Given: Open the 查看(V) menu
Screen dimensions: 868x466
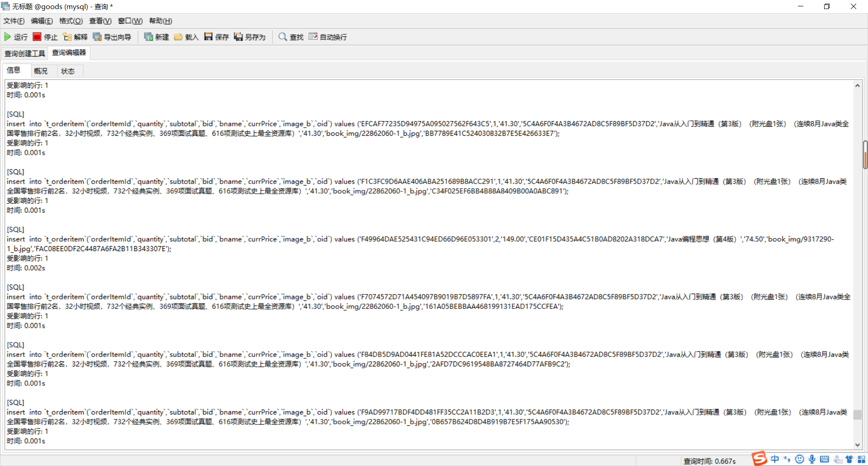Looking at the screenshot, I should coord(100,21).
